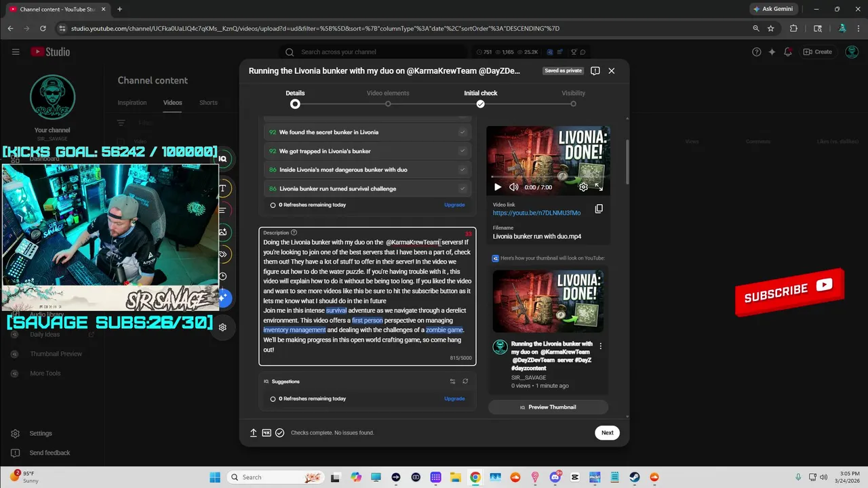The width and height of the screenshot is (868, 488).
Task: Click Next button in the dialog
Action: 607,432
